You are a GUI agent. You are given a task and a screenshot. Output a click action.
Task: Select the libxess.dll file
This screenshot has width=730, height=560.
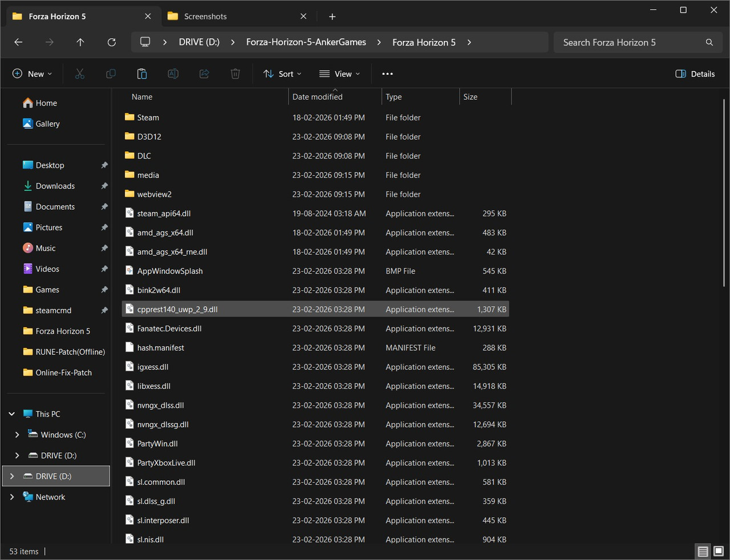pos(315,386)
